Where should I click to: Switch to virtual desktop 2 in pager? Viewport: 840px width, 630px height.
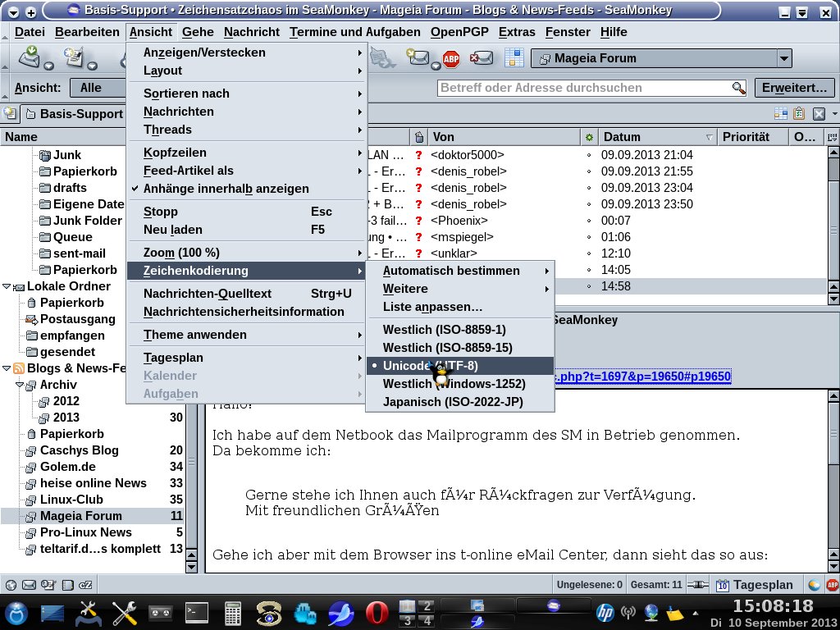427,606
